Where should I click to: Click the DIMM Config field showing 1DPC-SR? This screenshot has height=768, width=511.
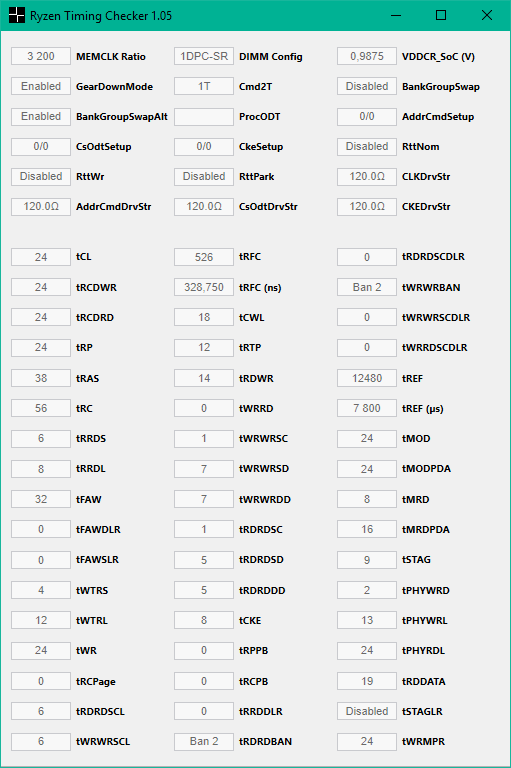(x=204, y=56)
